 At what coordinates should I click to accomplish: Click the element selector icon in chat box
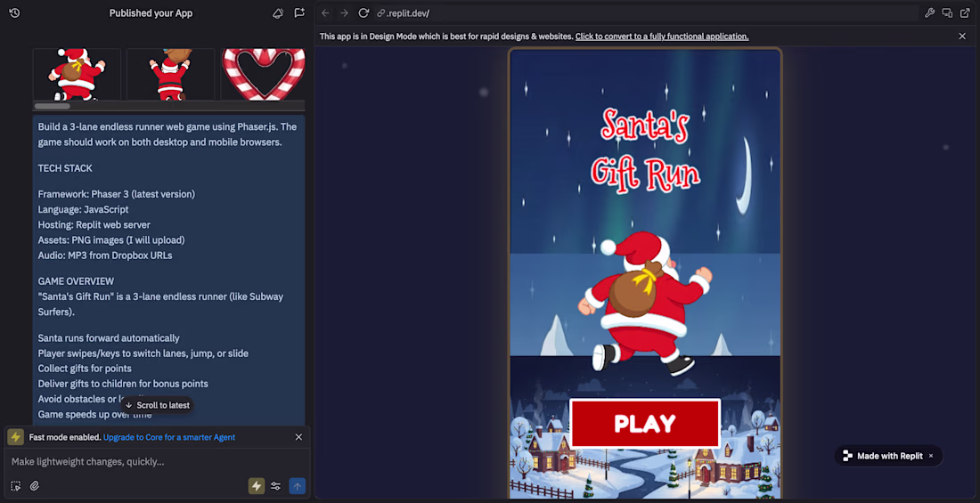coord(16,486)
